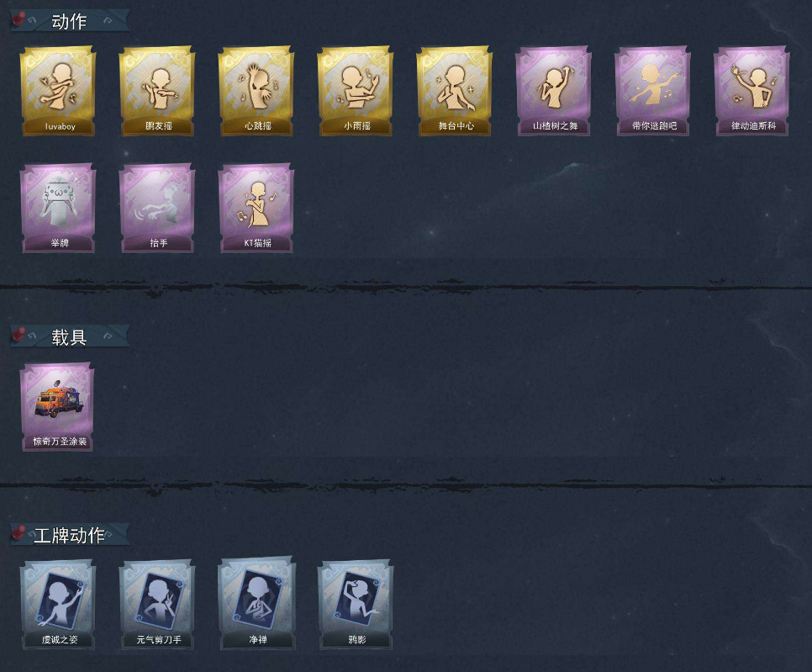Select the 虔诚之姿 badge pose
The image size is (812, 672).
pyautogui.click(x=57, y=604)
